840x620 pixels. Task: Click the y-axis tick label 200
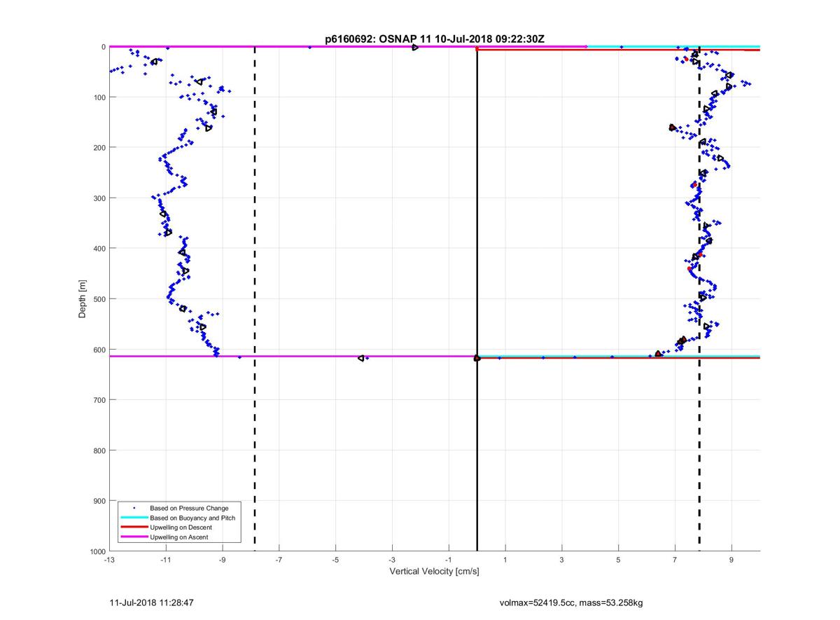pos(99,148)
